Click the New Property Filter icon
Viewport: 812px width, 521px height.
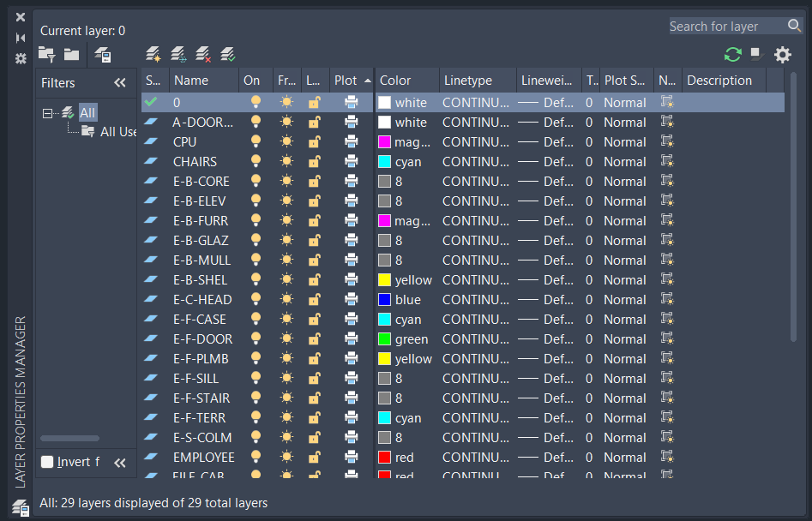[x=47, y=54]
